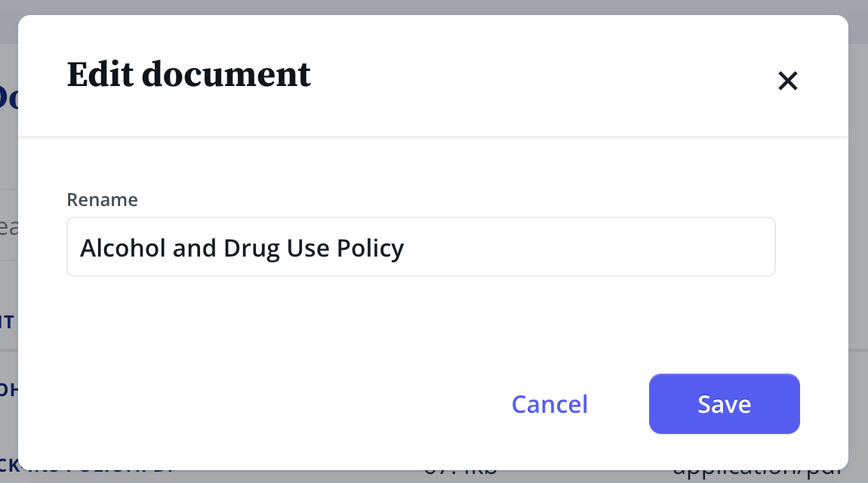Click the blank area left of Cancel
Viewport: 868px width, 483px height.
click(302, 404)
